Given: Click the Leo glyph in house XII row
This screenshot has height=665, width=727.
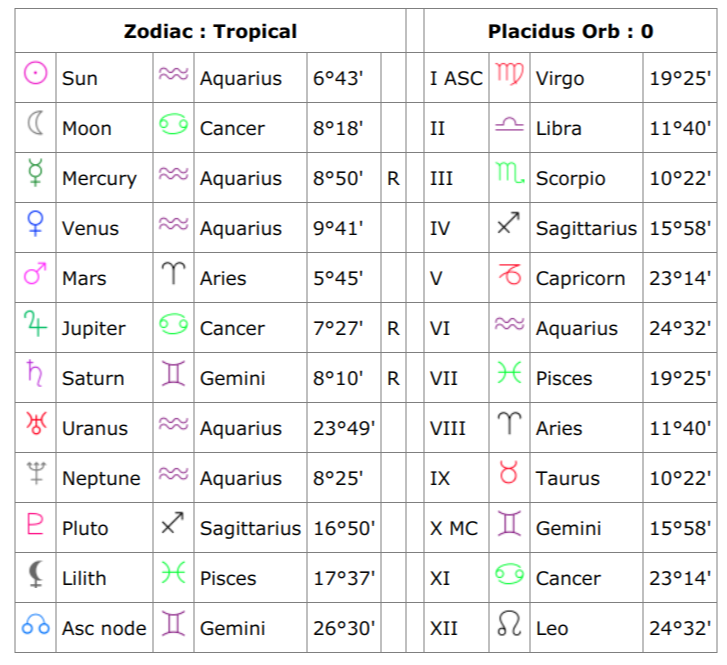Looking at the screenshot, I should tap(510, 623).
